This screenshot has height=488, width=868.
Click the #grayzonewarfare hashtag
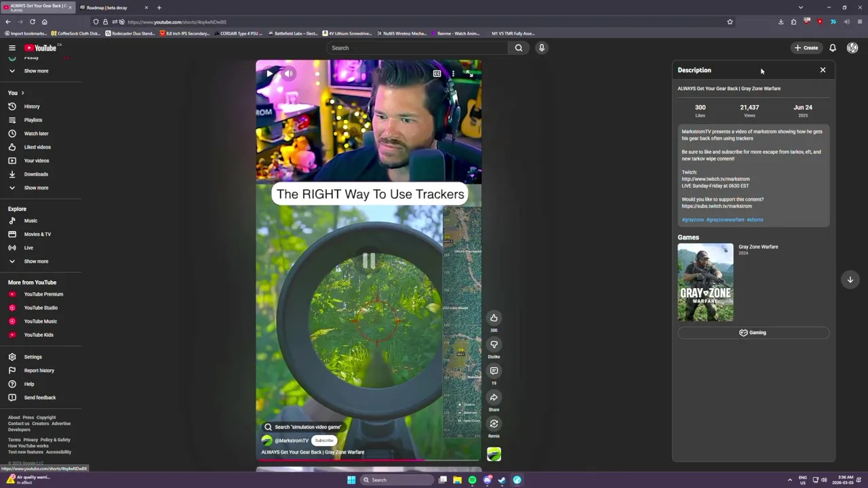pos(725,220)
